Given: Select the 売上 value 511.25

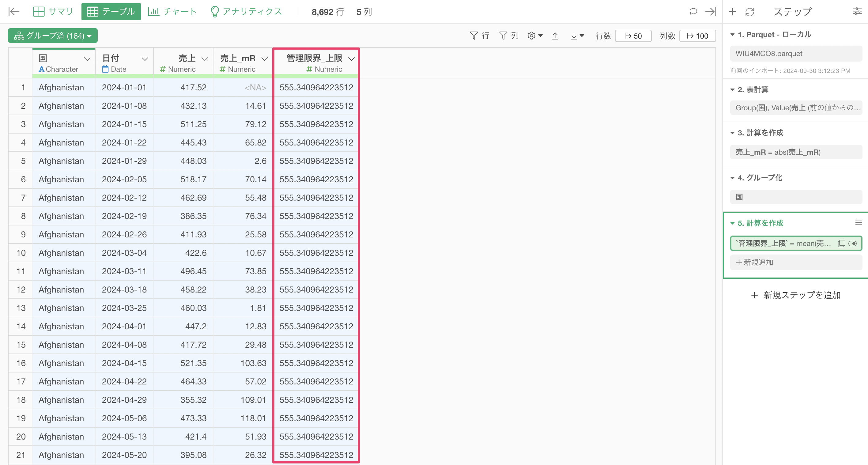Looking at the screenshot, I should (183, 124).
